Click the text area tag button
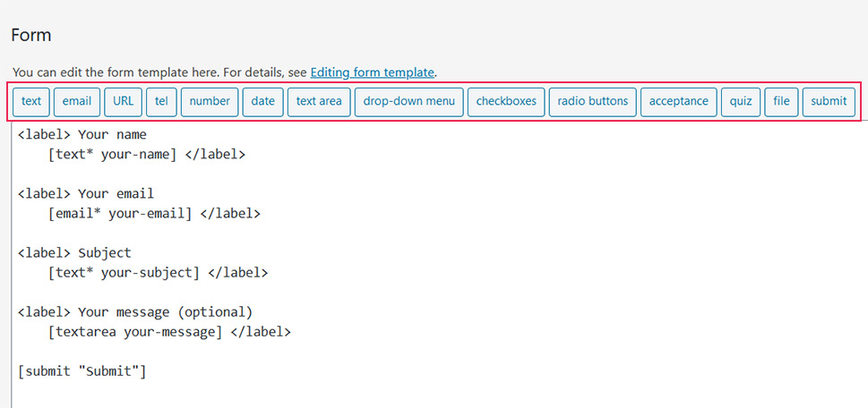Viewport: 868px width, 408px height. point(319,101)
